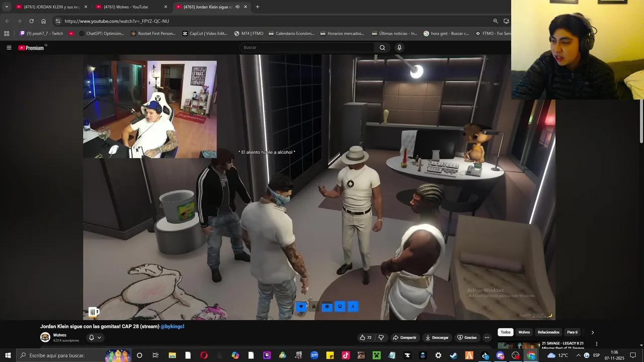This screenshot has height=362, width=644.
Task: Click the Descargar download button
Action: 437,337
